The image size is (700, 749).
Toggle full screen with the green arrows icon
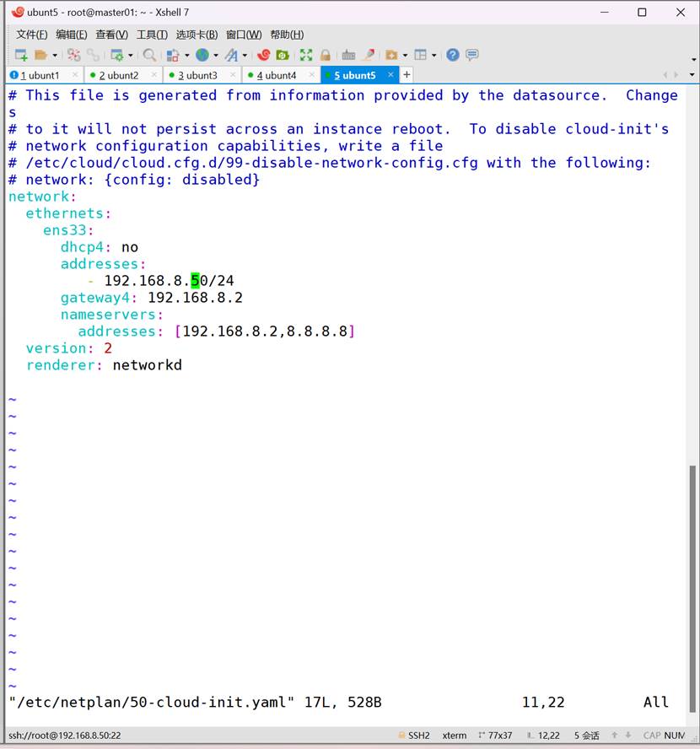click(306, 55)
